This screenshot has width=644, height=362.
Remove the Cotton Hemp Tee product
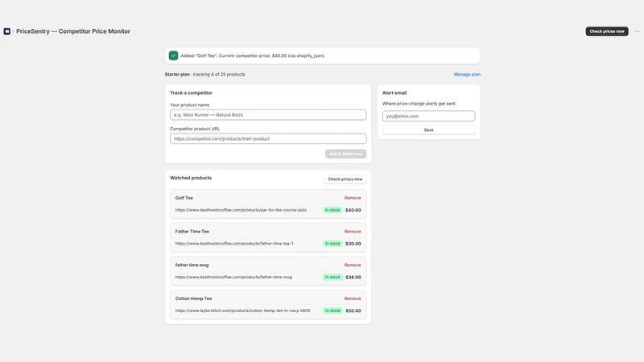click(x=353, y=298)
